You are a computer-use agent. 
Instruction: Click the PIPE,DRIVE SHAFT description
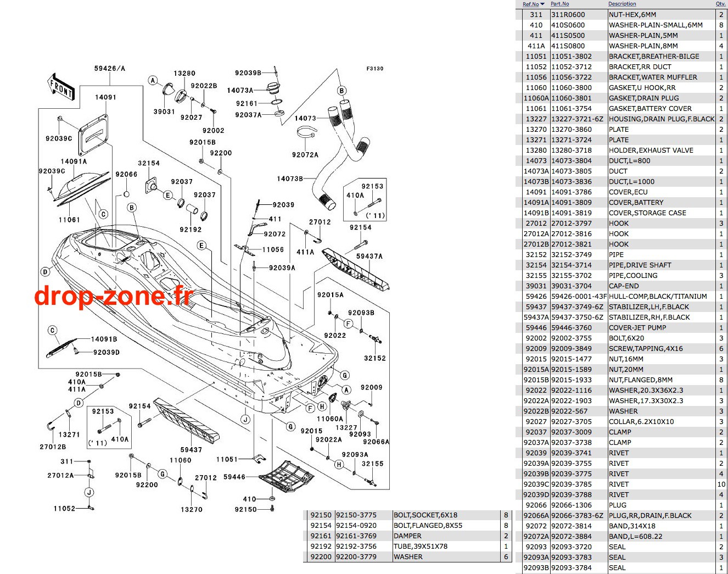640,265
